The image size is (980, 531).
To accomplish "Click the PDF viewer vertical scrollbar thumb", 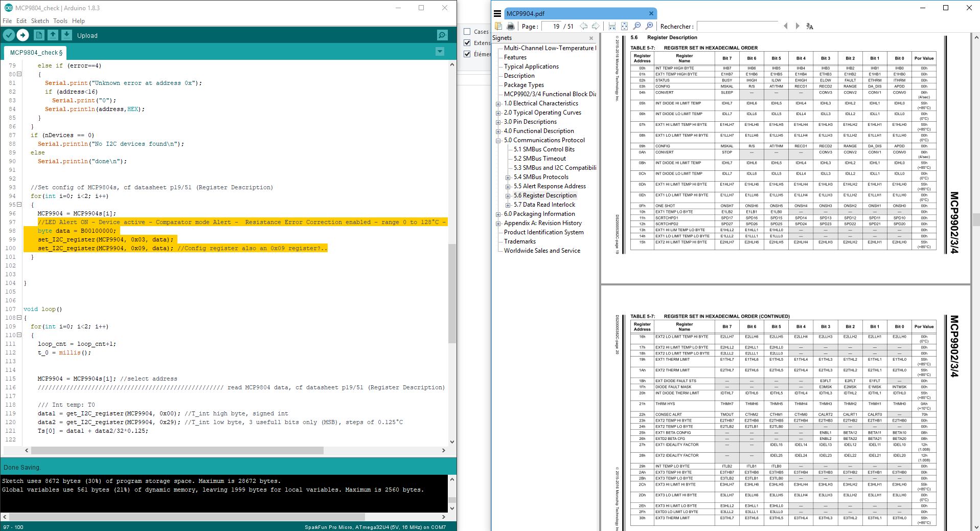I will (976, 219).
